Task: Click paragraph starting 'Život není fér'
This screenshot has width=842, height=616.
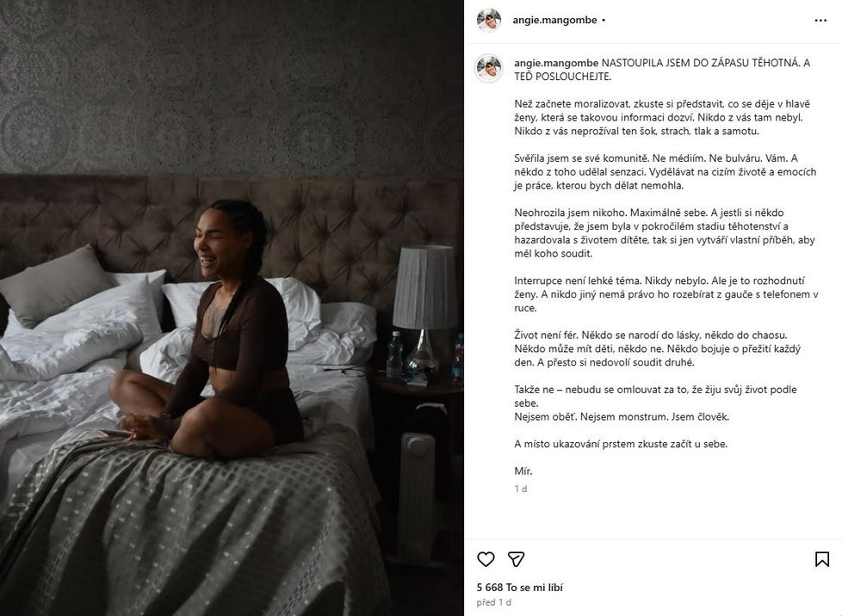Action: pyautogui.click(x=657, y=348)
